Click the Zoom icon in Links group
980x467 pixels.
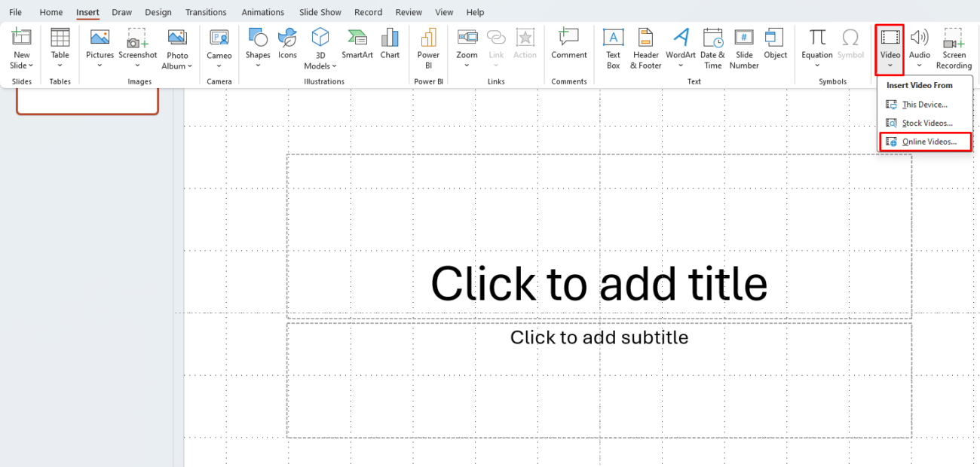tap(467, 37)
